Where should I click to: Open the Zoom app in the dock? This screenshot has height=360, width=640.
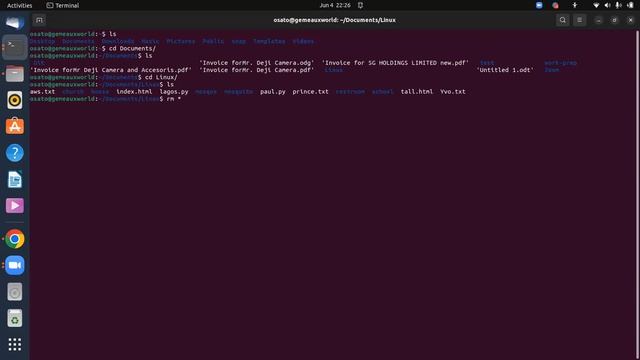pos(15,265)
